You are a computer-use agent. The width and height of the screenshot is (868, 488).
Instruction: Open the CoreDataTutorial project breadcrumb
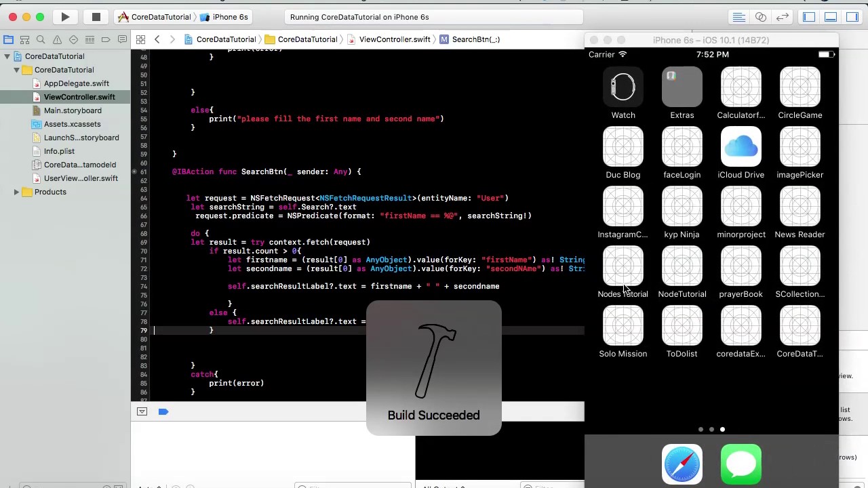(220, 39)
